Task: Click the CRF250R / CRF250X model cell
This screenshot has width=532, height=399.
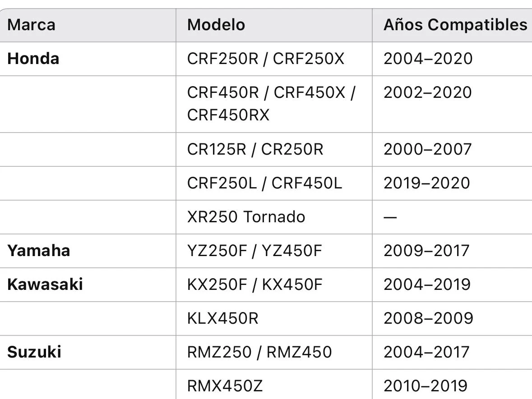Action: [x=274, y=59]
